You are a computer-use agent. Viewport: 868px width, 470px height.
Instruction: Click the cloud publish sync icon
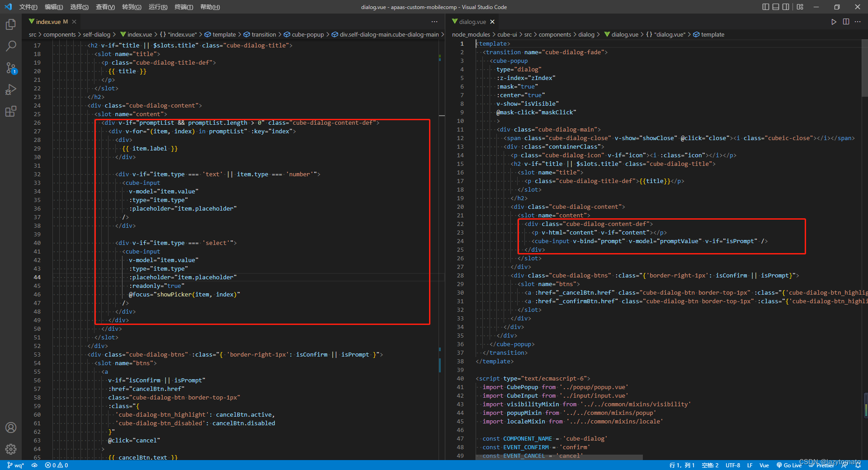(x=34, y=465)
